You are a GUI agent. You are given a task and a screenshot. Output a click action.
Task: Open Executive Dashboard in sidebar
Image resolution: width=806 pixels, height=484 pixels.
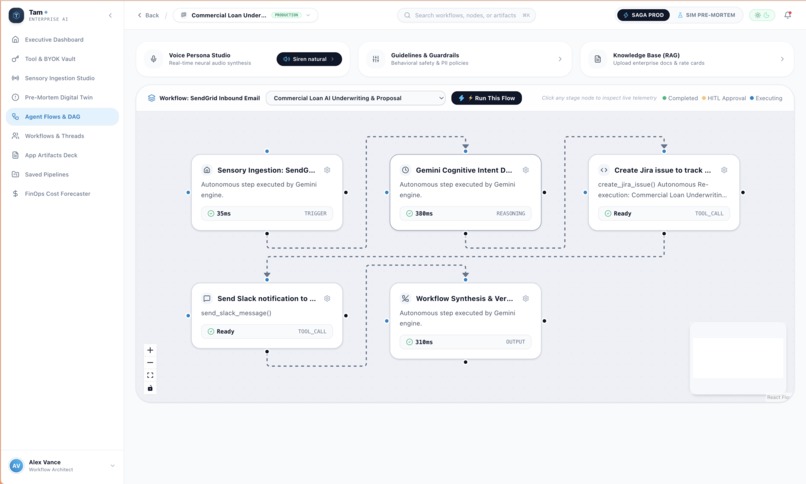62,40
